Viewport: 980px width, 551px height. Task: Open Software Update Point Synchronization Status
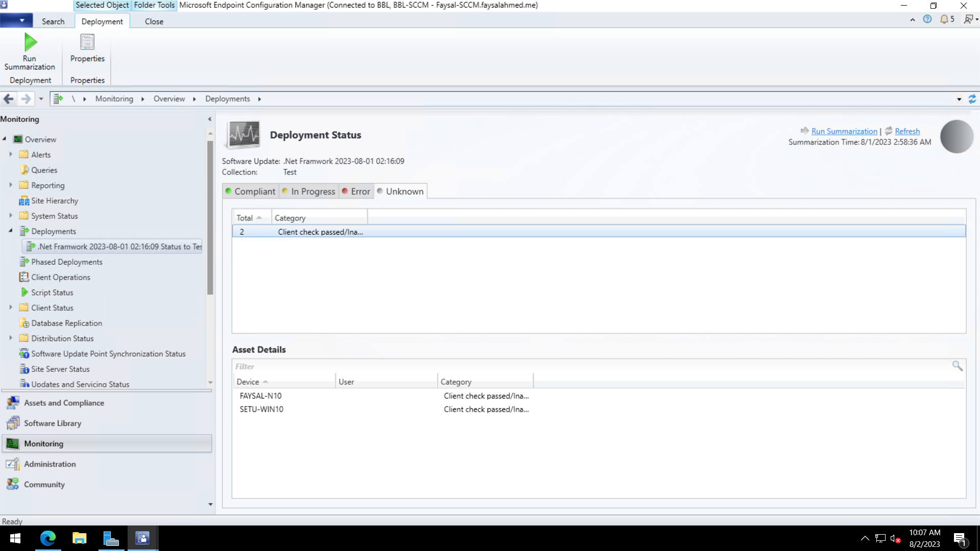[x=108, y=354]
